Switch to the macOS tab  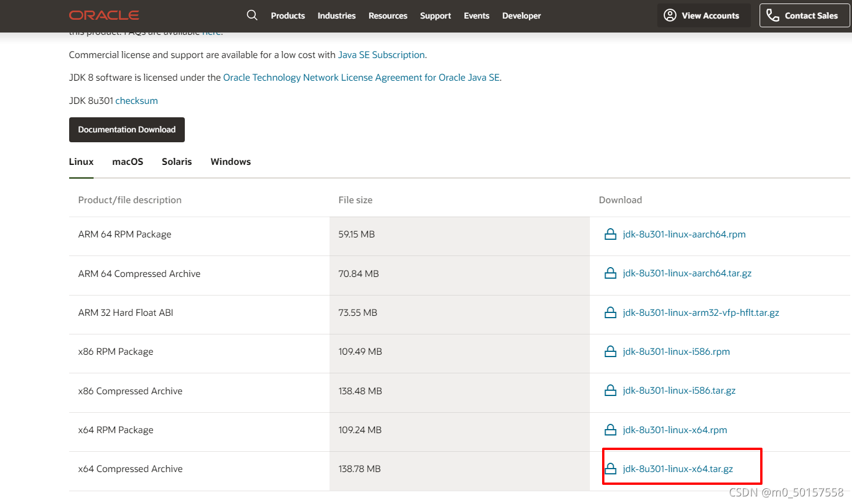(x=128, y=161)
